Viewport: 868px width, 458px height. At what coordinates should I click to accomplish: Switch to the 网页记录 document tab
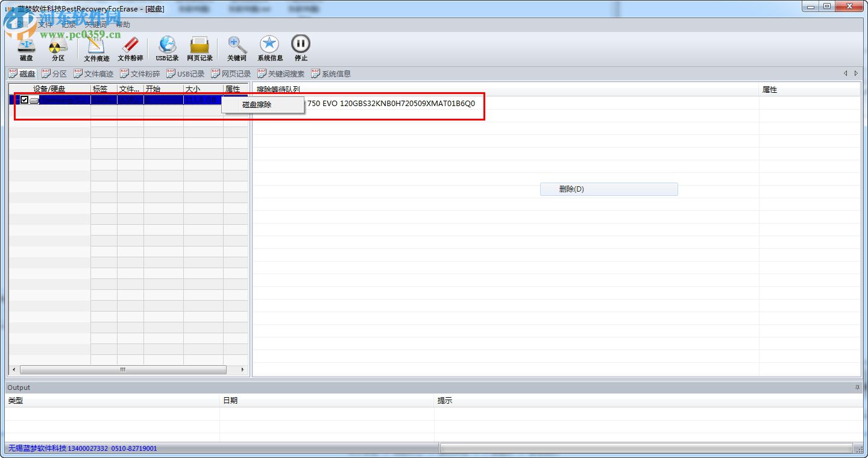231,74
